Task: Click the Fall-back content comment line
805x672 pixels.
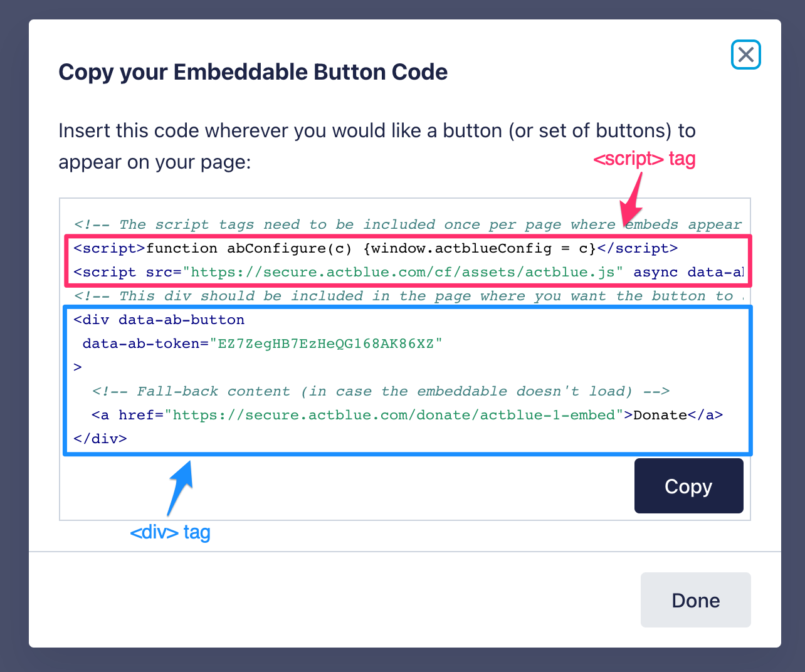Action: click(381, 391)
